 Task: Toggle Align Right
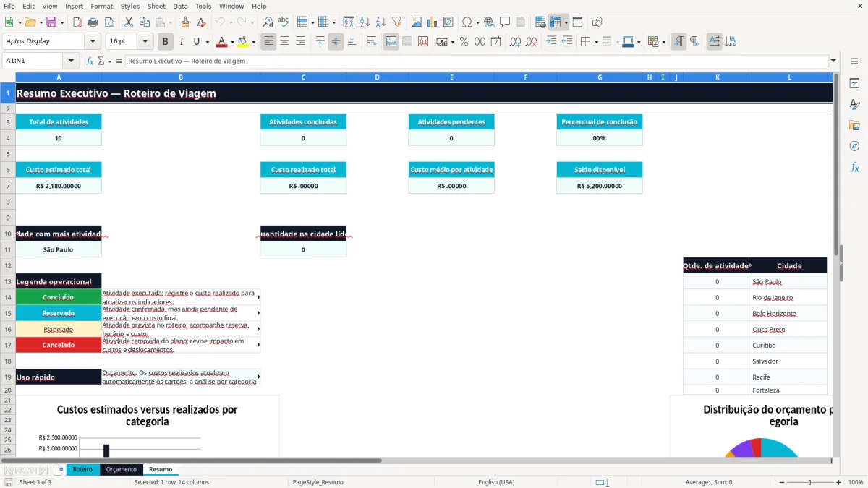300,42
